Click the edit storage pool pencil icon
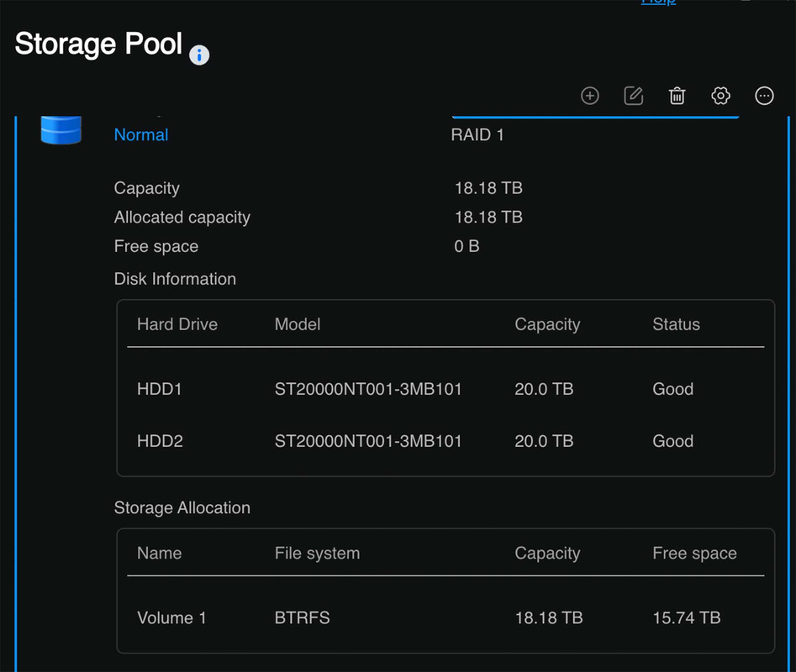The height and width of the screenshot is (672, 796). pyautogui.click(x=633, y=96)
